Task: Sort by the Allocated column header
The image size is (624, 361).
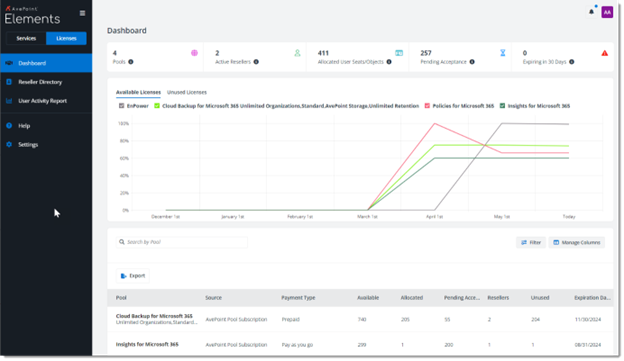Action: click(411, 298)
